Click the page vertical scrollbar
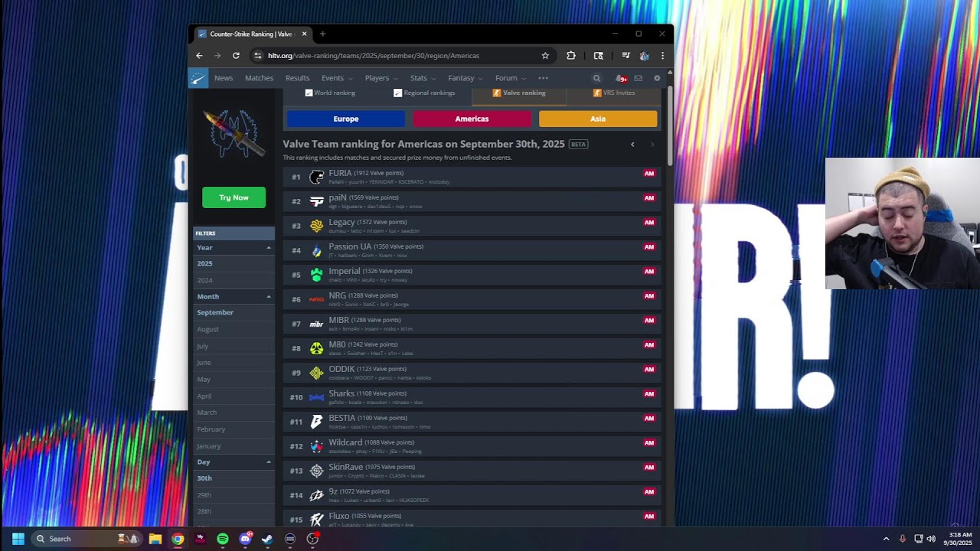 coord(670,126)
